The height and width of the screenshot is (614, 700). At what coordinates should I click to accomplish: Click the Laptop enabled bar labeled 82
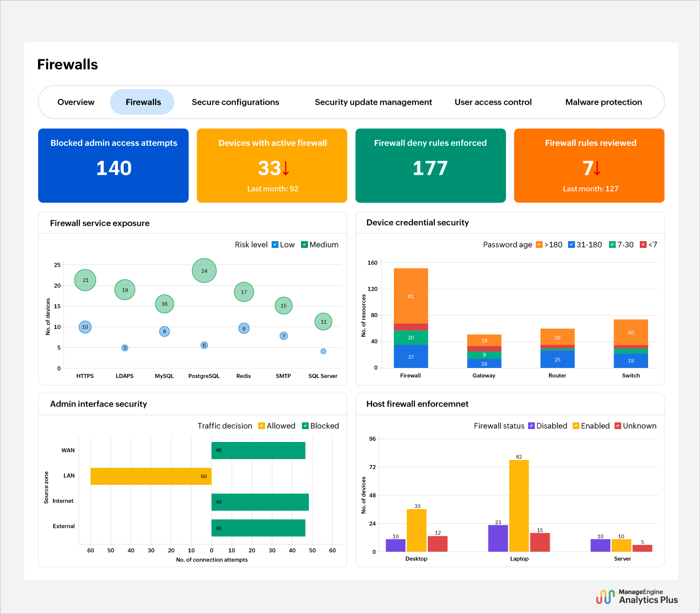click(519, 506)
